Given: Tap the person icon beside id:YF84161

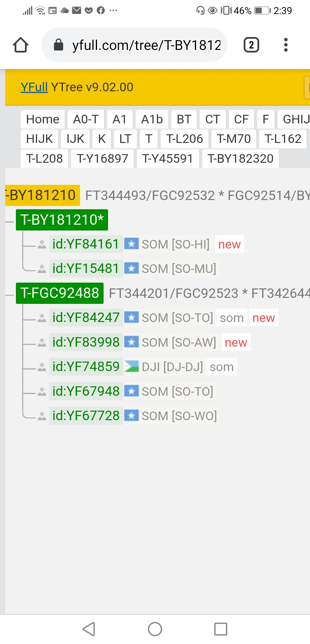Looking at the screenshot, I should pos(42,244).
